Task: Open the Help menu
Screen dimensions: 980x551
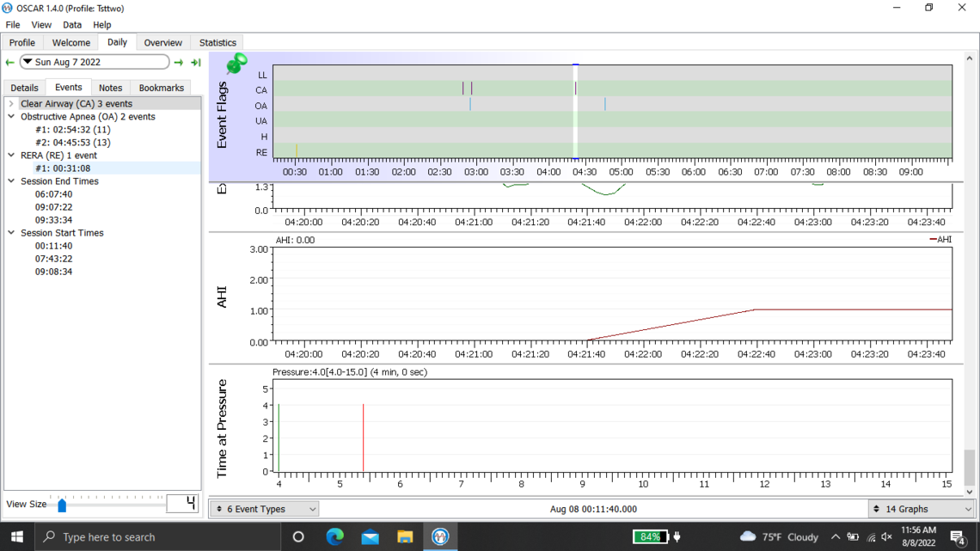Action: (102, 25)
